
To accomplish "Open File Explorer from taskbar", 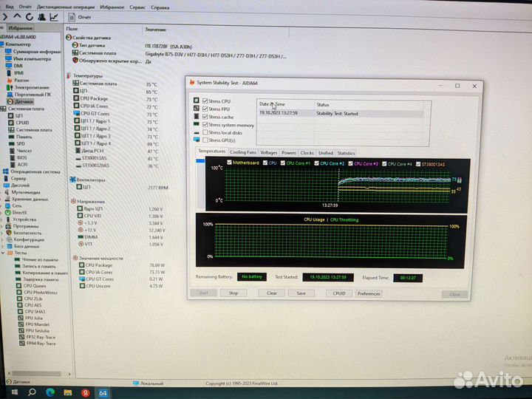I will click(x=68, y=392).
